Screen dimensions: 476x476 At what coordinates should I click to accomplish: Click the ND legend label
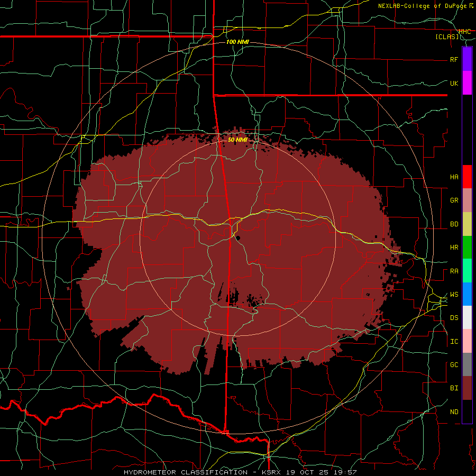454,412
